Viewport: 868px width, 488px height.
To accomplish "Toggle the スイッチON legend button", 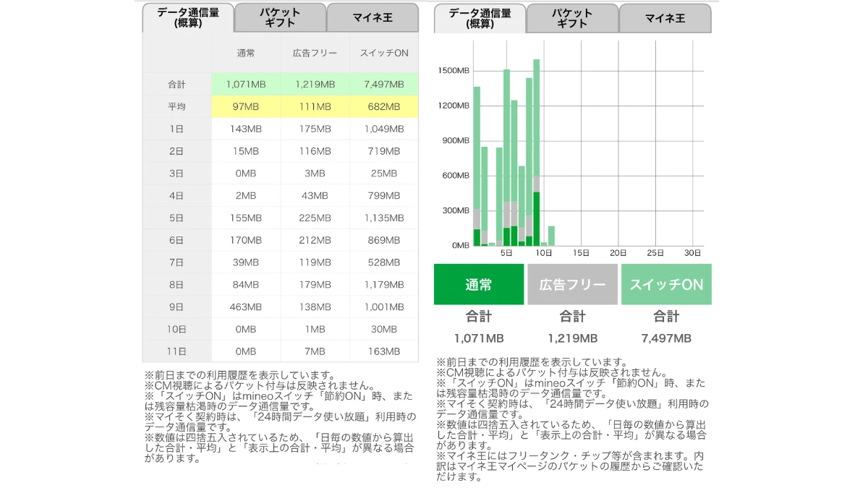I will (x=666, y=284).
